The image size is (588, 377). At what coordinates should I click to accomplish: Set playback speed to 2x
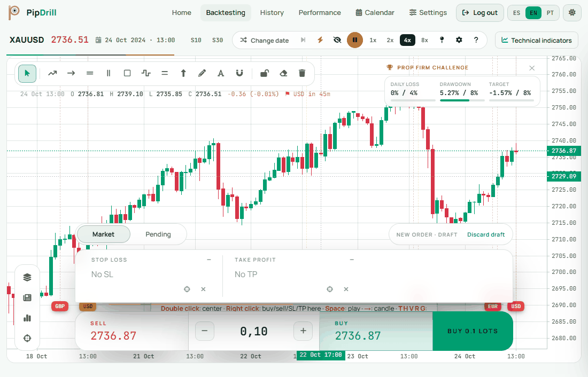tap(390, 40)
